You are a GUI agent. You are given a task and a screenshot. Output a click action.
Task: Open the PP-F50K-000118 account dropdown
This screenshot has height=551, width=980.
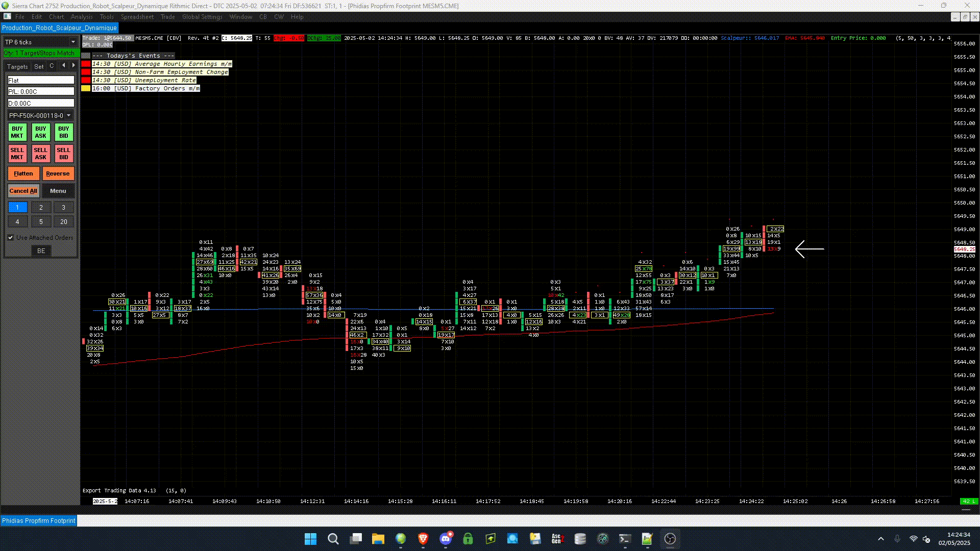tap(68, 115)
